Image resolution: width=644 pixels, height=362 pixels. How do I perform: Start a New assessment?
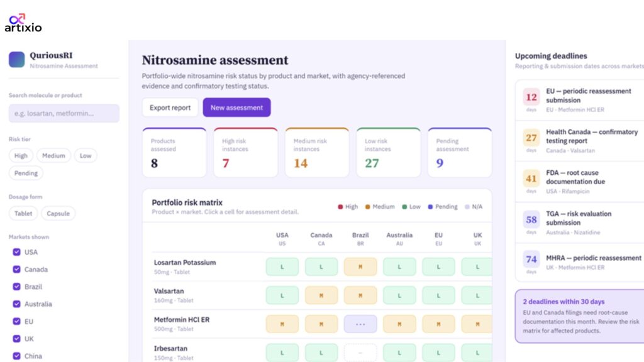point(236,107)
